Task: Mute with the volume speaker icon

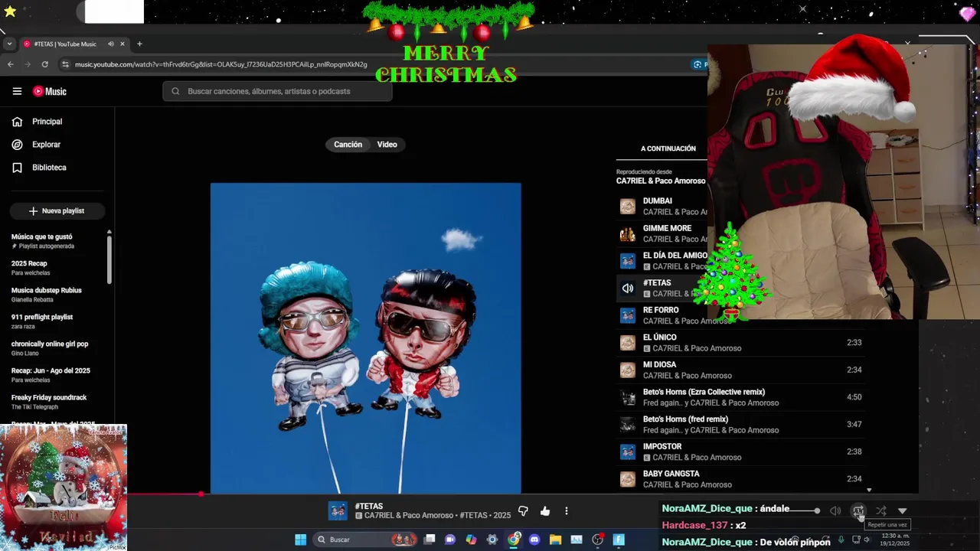Action: [x=835, y=510]
